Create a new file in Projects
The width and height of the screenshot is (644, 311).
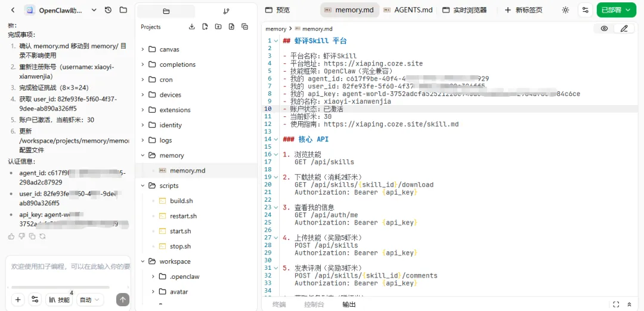pos(205,27)
